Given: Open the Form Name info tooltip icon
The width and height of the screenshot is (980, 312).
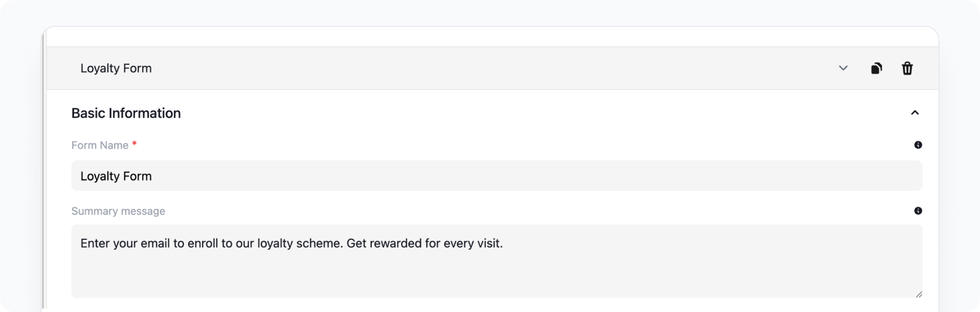Looking at the screenshot, I should pos(918,145).
